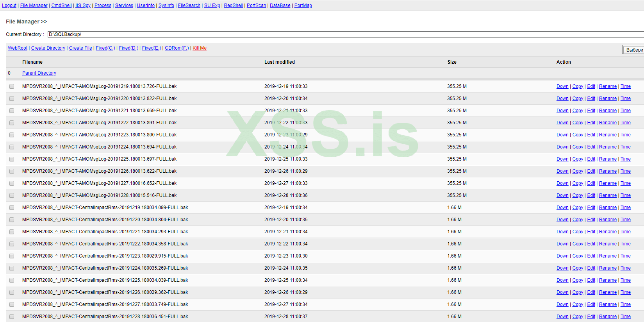Image resolution: width=644 pixels, height=322 pixels.
Task: Open the SysInfo menu link
Action: (x=166, y=5)
